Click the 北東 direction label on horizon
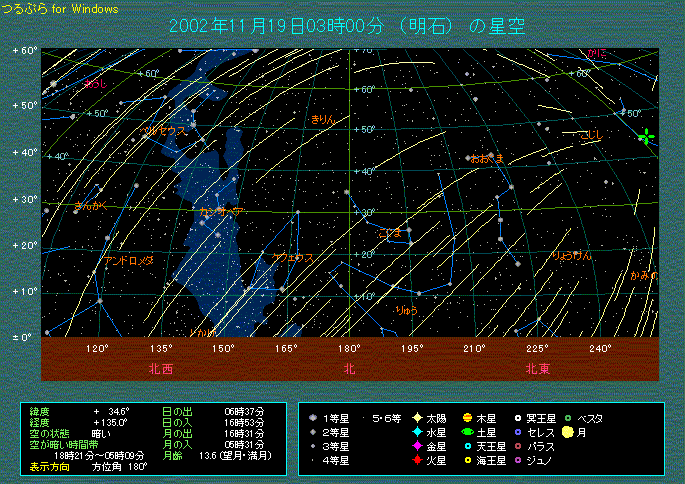 pyautogui.click(x=537, y=369)
